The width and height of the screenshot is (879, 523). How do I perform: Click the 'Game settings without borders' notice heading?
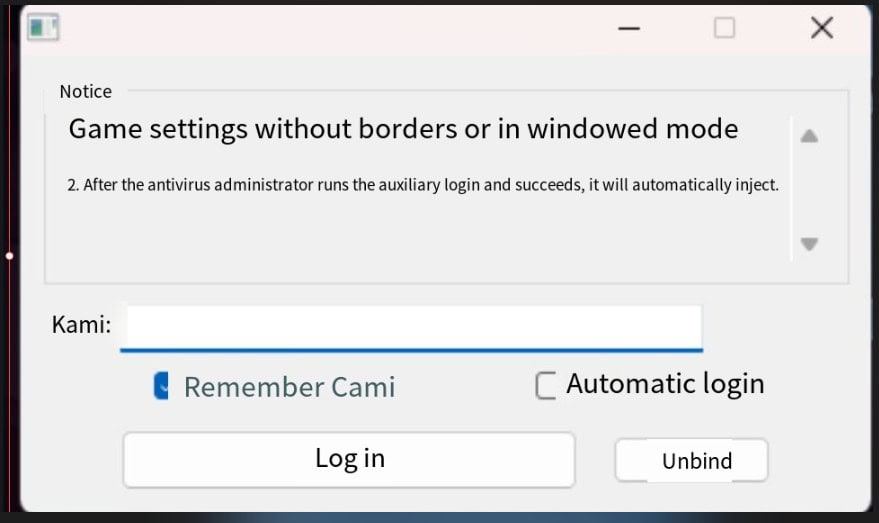click(x=403, y=129)
